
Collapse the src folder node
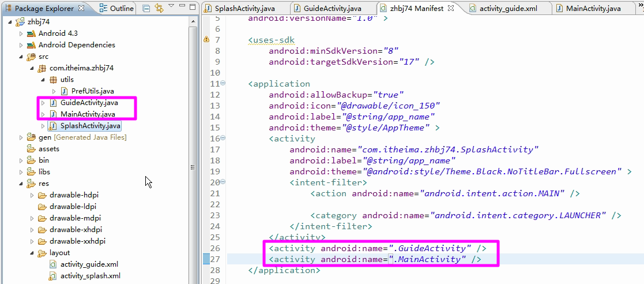point(21,57)
